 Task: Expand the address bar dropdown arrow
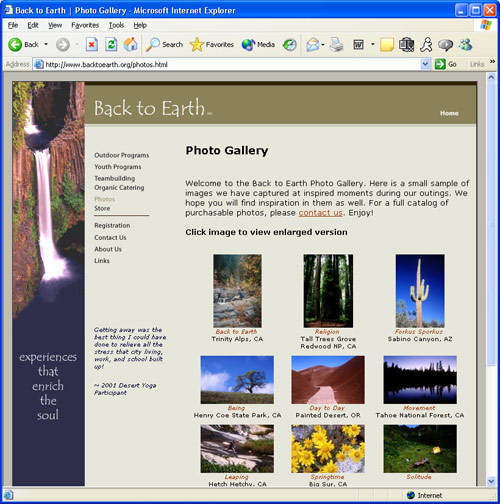(x=425, y=64)
